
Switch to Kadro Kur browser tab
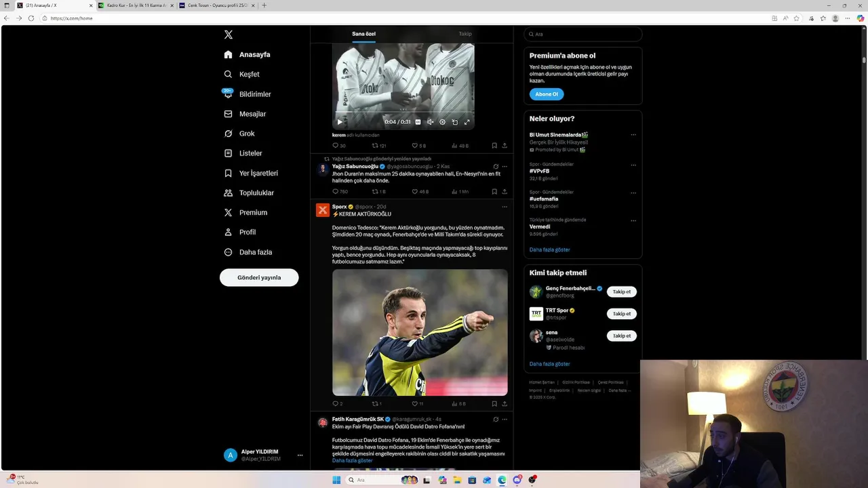click(135, 5)
